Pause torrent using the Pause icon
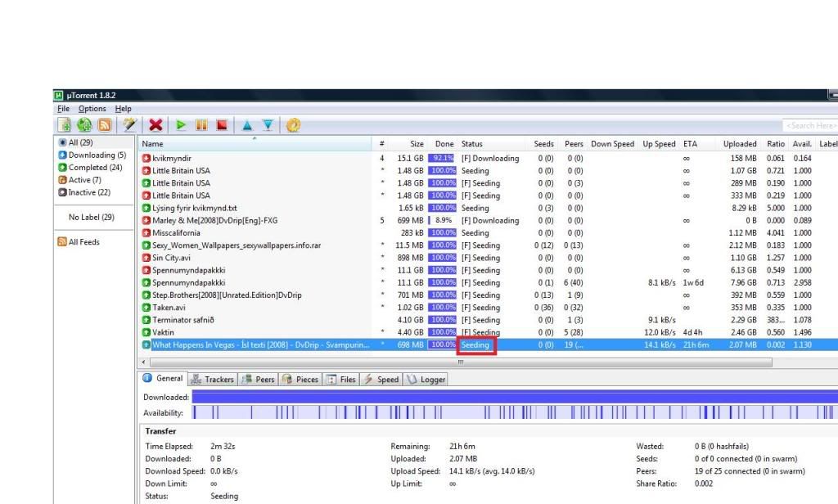Screen dimensions: 838x504 tap(201, 125)
